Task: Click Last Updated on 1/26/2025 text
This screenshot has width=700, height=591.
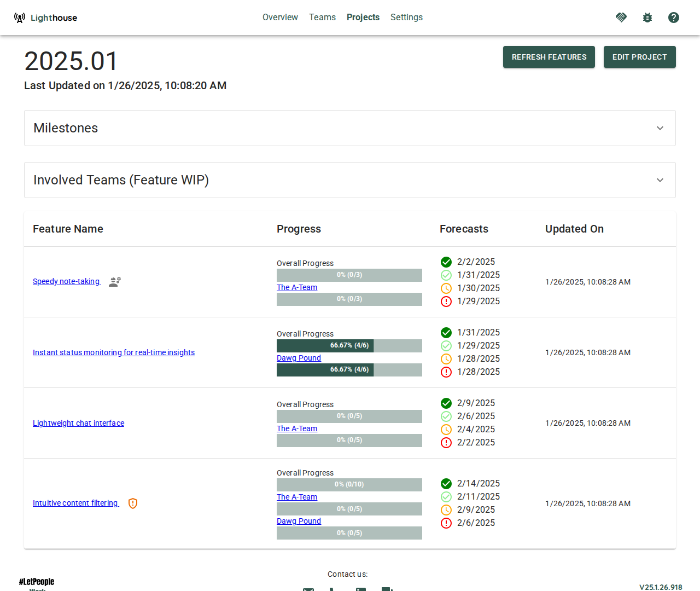Action: pos(125,86)
